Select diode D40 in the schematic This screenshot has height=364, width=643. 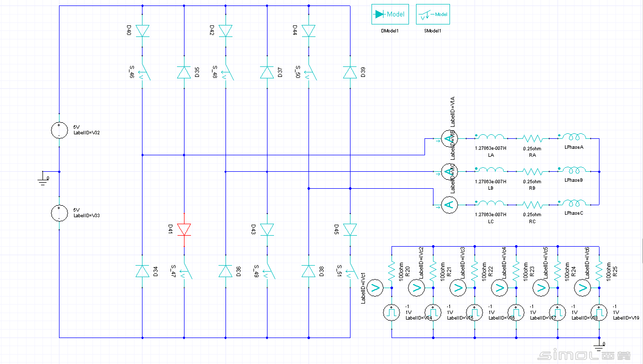coord(142,31)
